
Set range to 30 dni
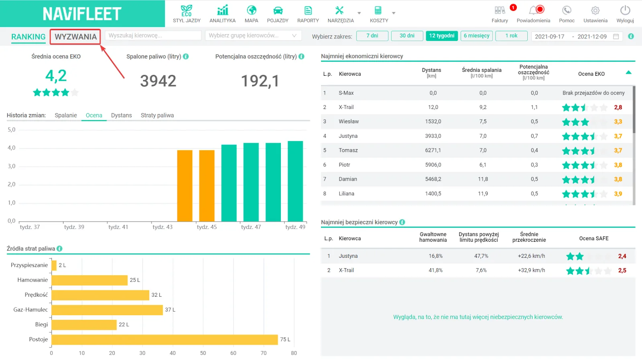[407, 36]
